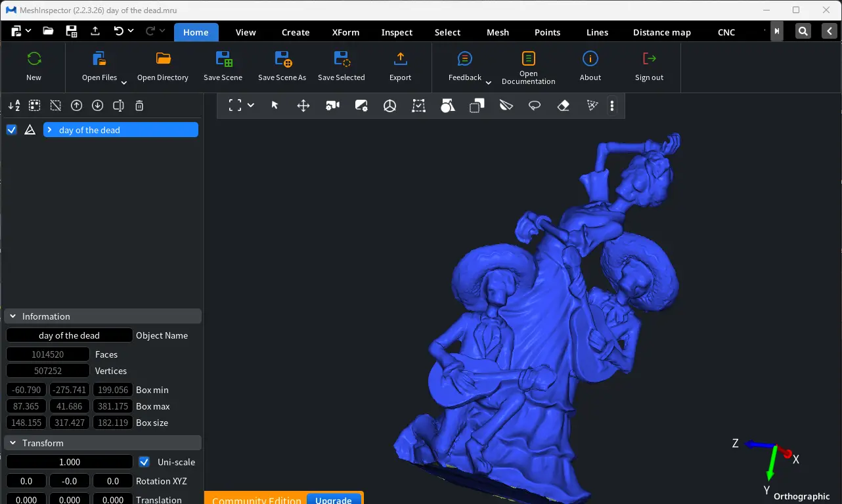Switch to the View tab

tap(246, 32)
